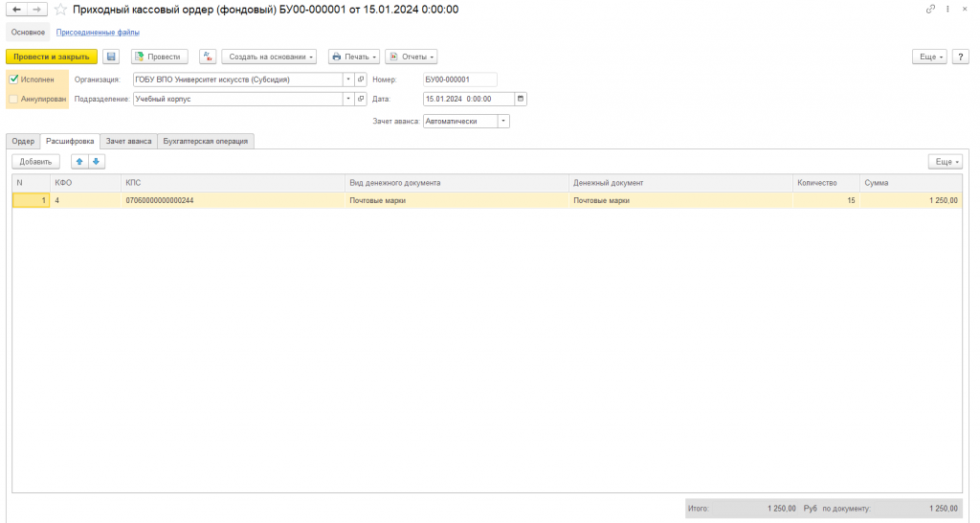
Task: Move table row up with arrow
Action: coord(79,162)
